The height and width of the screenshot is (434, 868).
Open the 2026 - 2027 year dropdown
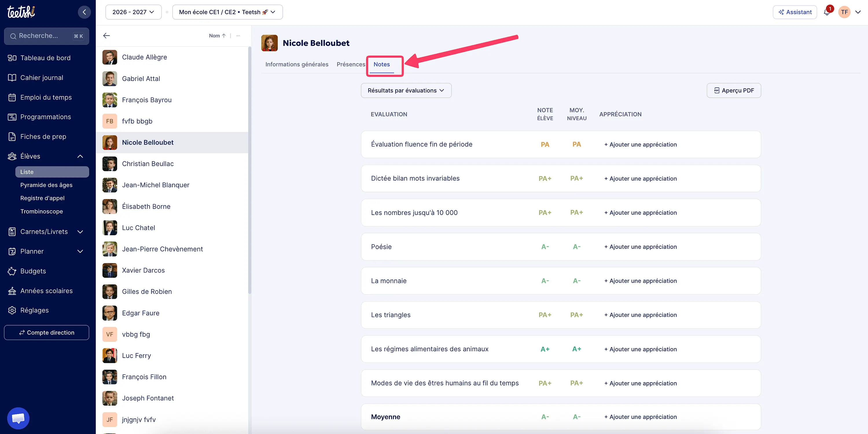(x=133, y=12)
